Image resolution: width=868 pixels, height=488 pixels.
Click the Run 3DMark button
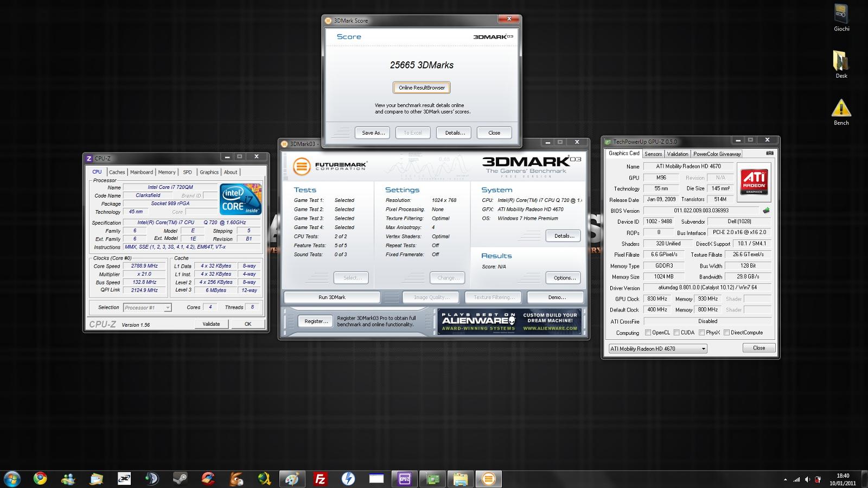pyautogui.click(x=332, y=297)
